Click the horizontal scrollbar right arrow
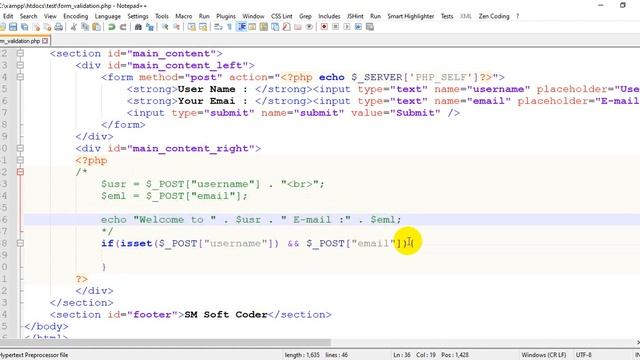640x360 pixels. 638,343
